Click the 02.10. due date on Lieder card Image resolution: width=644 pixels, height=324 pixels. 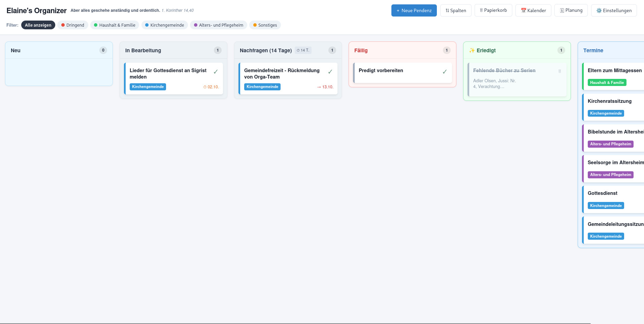point(211,87)
